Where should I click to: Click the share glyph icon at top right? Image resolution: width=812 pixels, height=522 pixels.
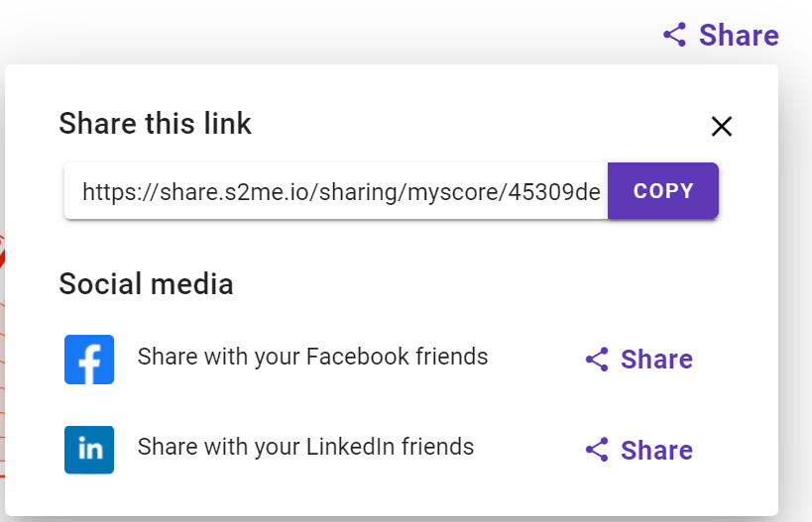675,35
